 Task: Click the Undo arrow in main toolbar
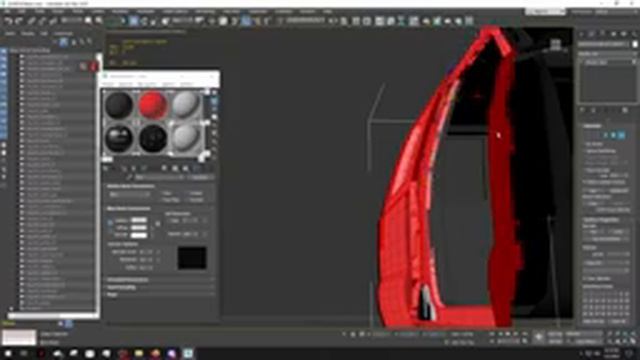9,21
